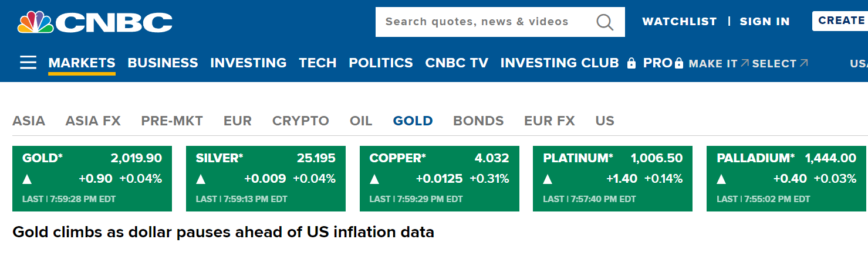This screenshot has height=256, width=868.
Task: Open the Watchlist link
Action: [x=679, y=22]
